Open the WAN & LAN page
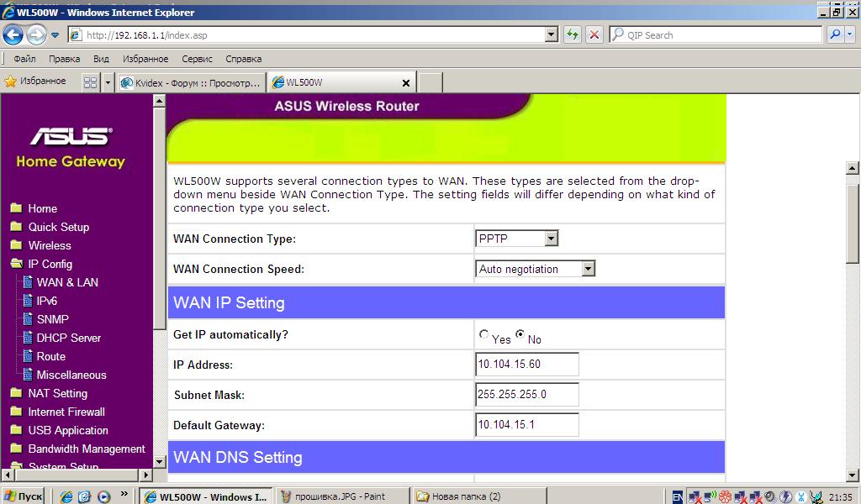Screen dimensions: 861x504 click(67, 282)
